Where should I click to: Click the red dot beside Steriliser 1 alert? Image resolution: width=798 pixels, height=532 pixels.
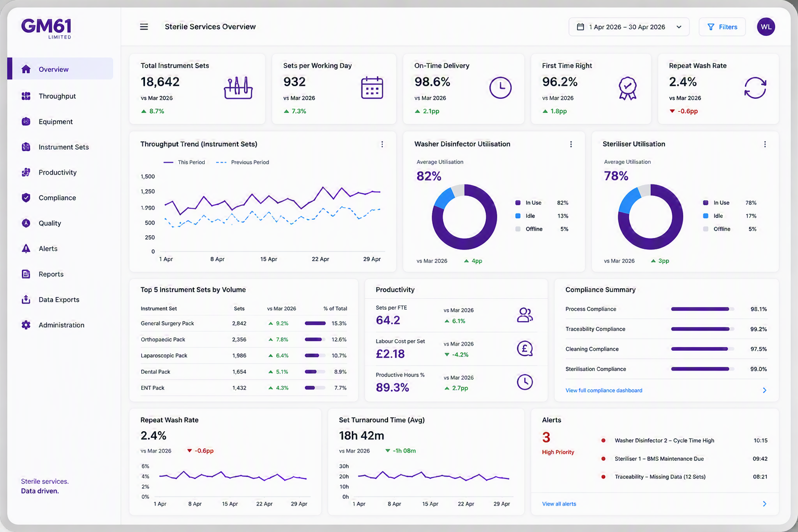tap(603, 459)
